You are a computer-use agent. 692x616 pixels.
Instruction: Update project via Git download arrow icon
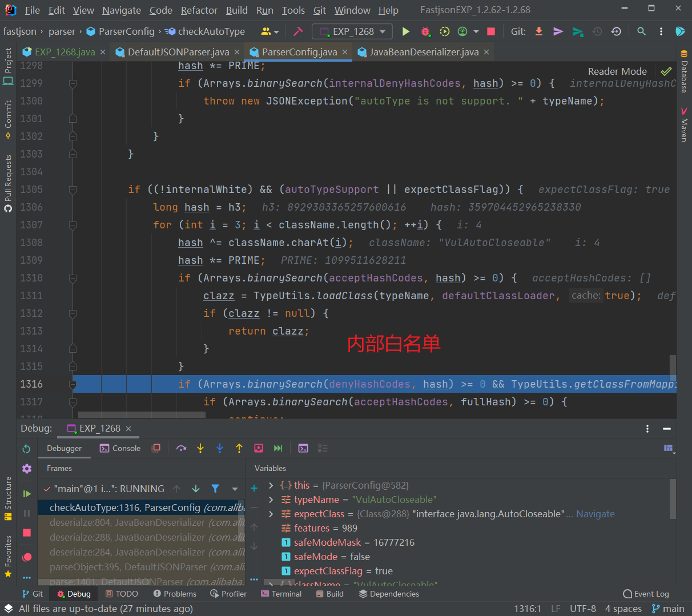point(539,31)
